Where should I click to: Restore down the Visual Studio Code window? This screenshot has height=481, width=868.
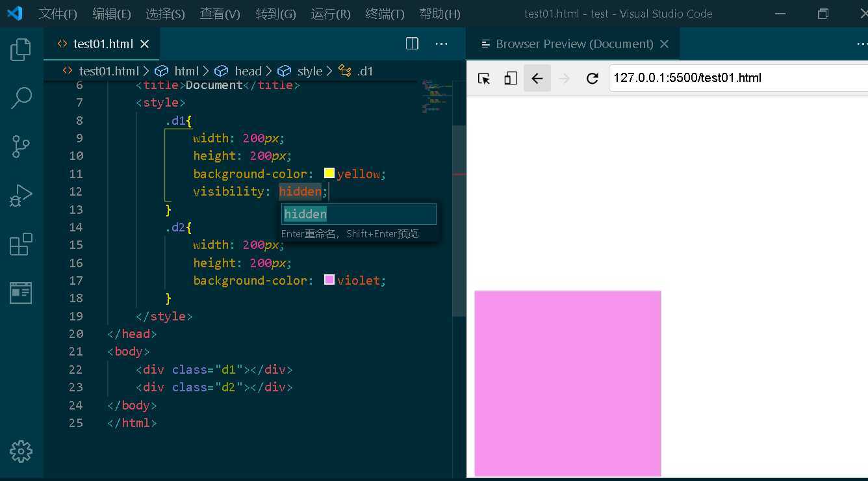(823, 14)
